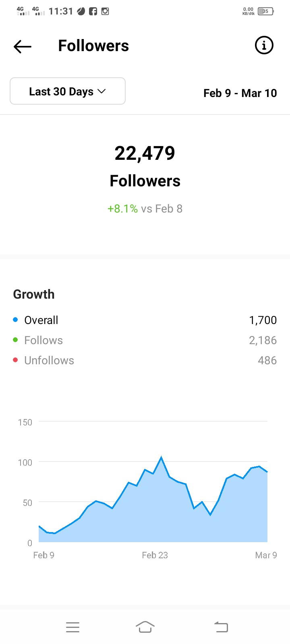
Task: Tap the Instagram icon in status bar
Action: pos(105,11)
